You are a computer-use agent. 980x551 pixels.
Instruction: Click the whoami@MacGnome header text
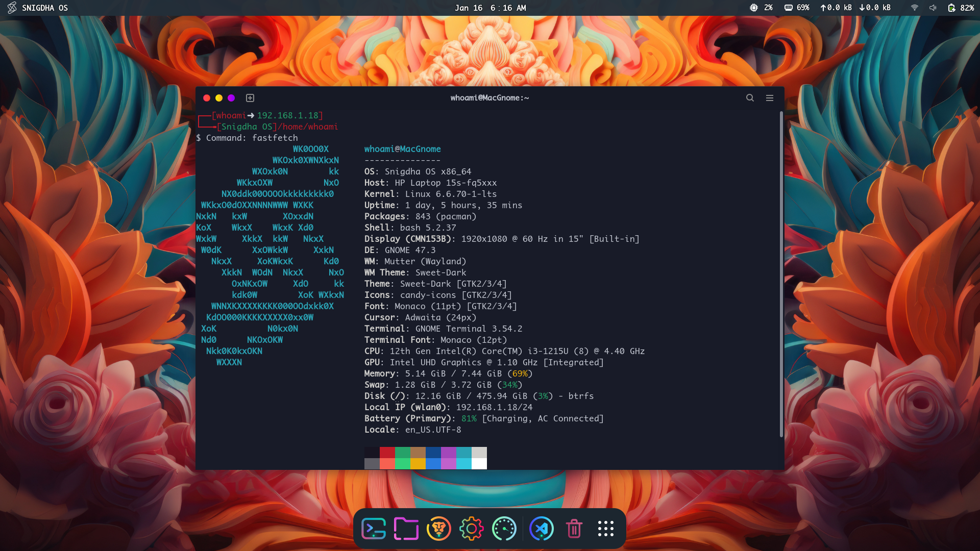[x=403, y=149]
